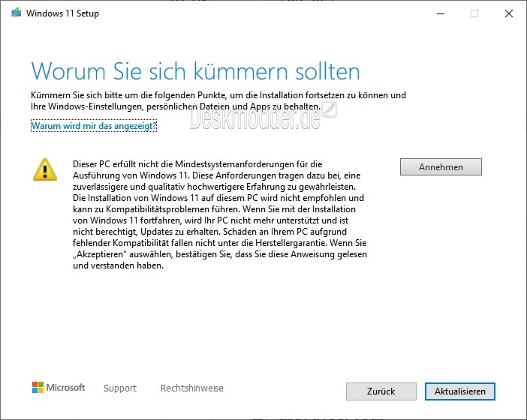Click the text 'Dieser PC erfüllt nicht die Mindestsystemanforderungen'
The height and width of the screenshot is (420, 527).
tap(183, 164)
